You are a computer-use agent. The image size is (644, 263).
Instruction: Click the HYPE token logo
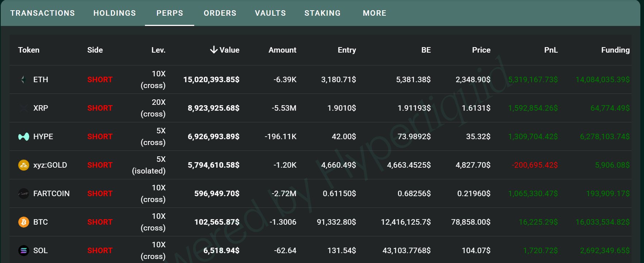(x=23, y=137)
